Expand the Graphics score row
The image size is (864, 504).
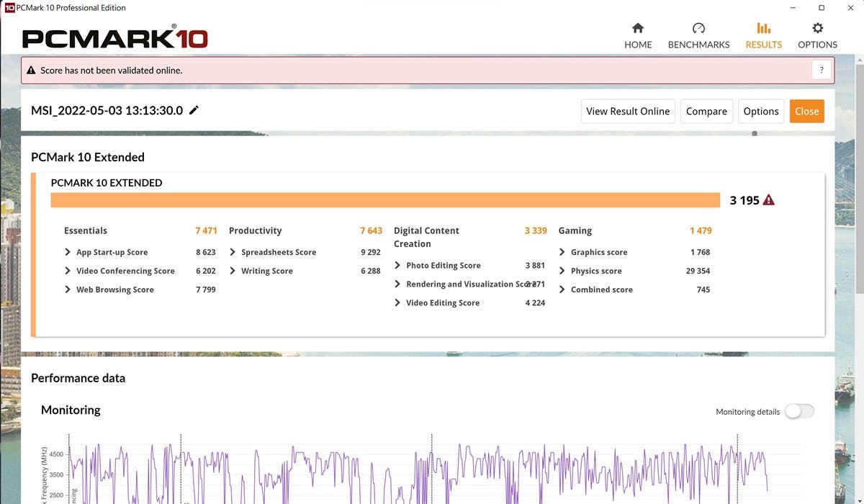coord(562,252)
